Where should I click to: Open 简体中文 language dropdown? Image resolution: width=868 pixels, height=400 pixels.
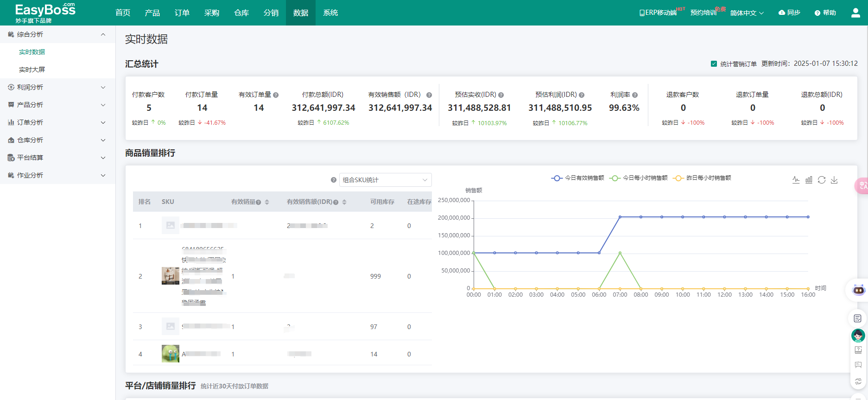[747, 13]
